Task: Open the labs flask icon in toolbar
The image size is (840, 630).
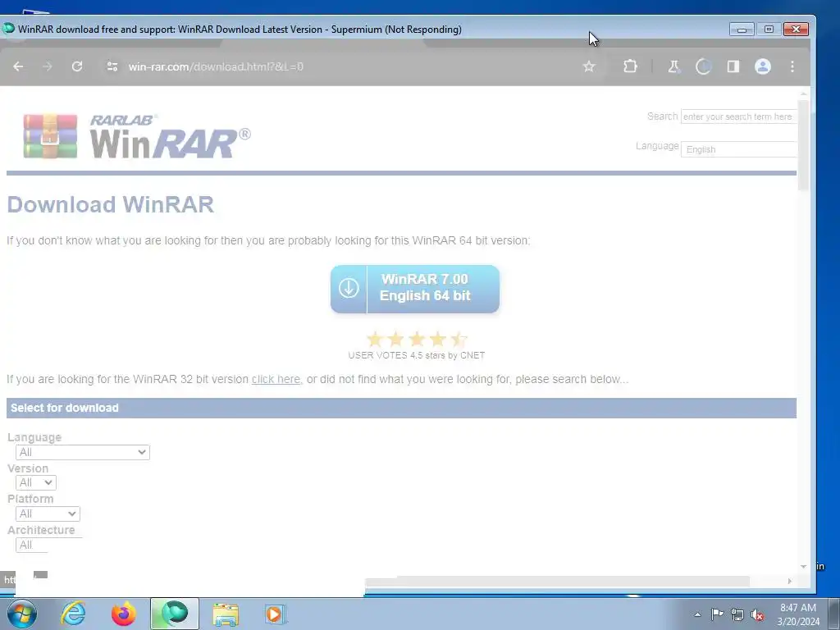Action: (x=673, y=66)
